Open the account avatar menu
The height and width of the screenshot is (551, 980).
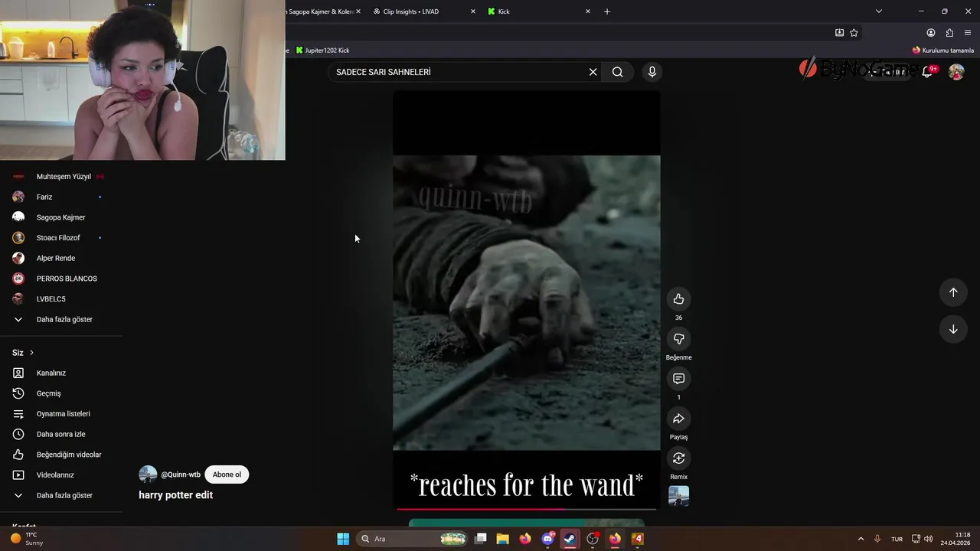point(956,72)
